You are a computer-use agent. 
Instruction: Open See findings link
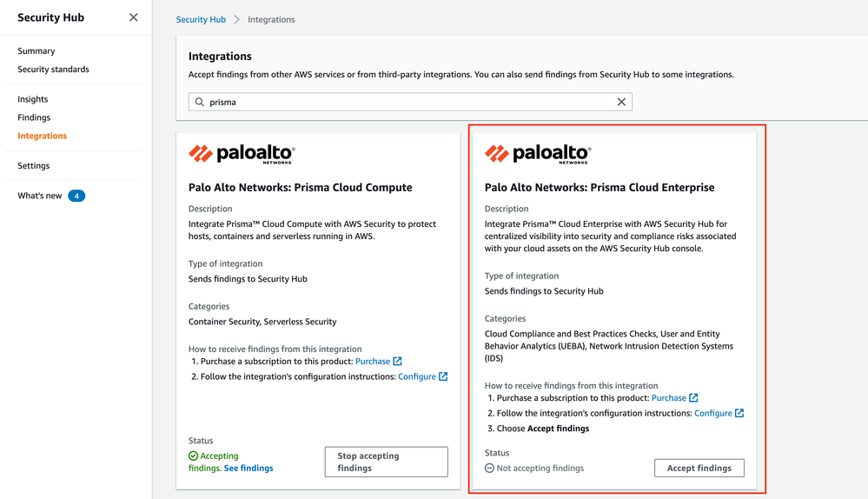pyautogui.click(x=248, y=468)
